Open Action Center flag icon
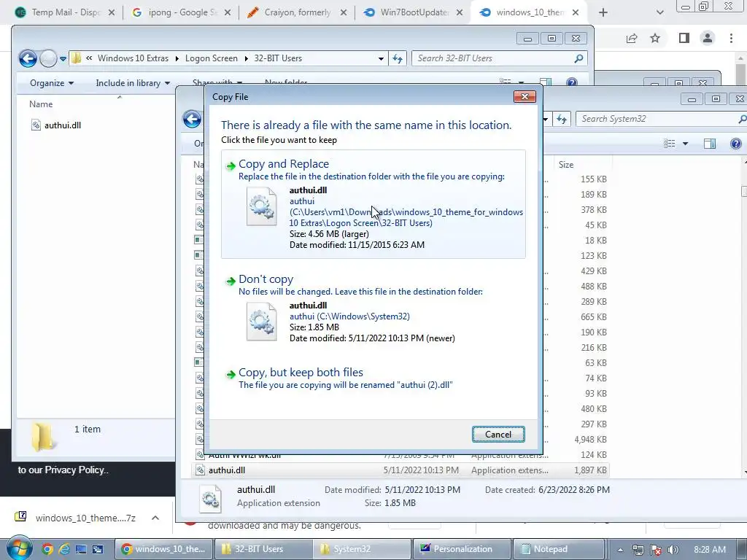Viewport: 747px width, 560px height. 656,550
